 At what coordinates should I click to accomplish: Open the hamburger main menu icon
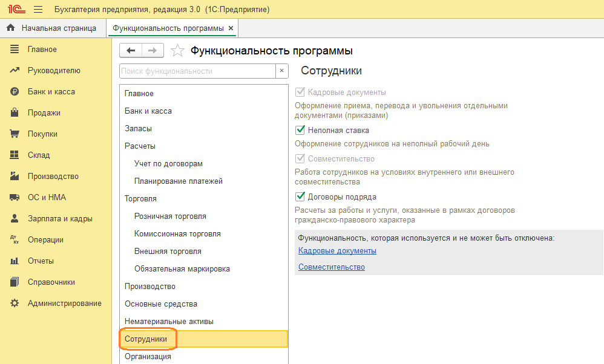[38, 10]
